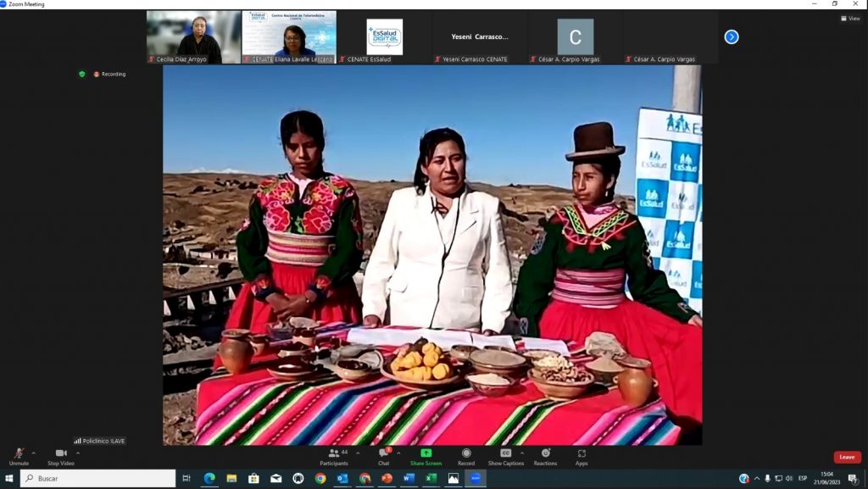Image resolution: width=868 pixels, height=489 pixels.
Task: Click the microphone icon in system tray
Action: [767, 479]
